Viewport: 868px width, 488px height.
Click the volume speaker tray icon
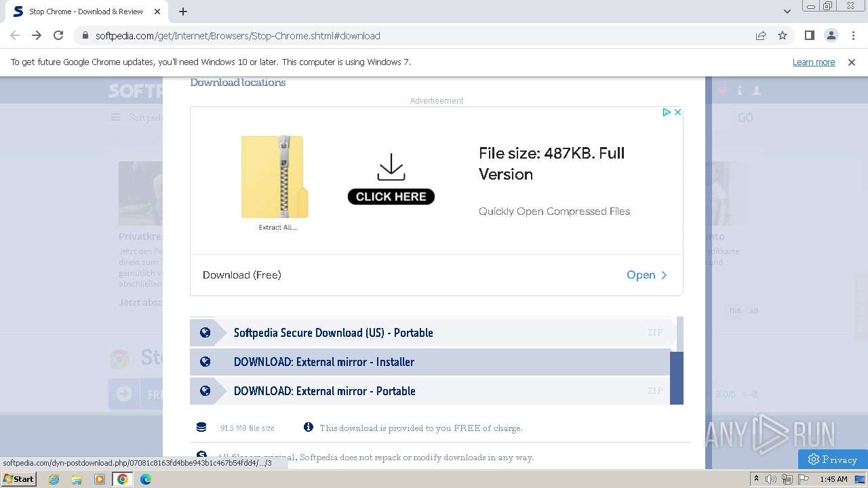pos(771,479)
